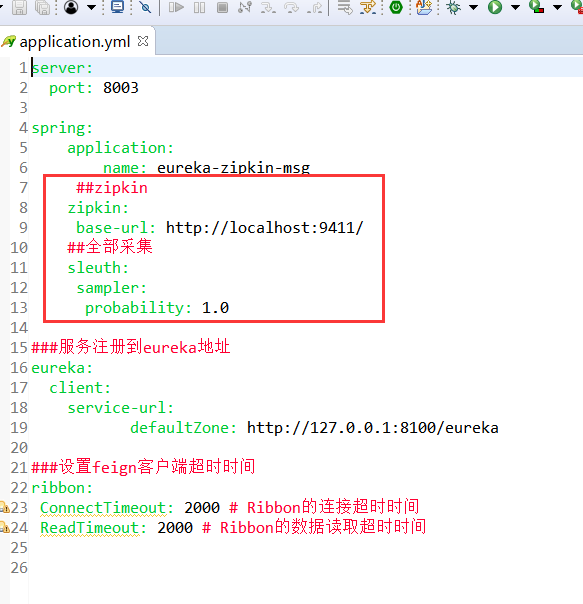Click the probability value 1.0
Screen dimensions: 583x604
215,308
